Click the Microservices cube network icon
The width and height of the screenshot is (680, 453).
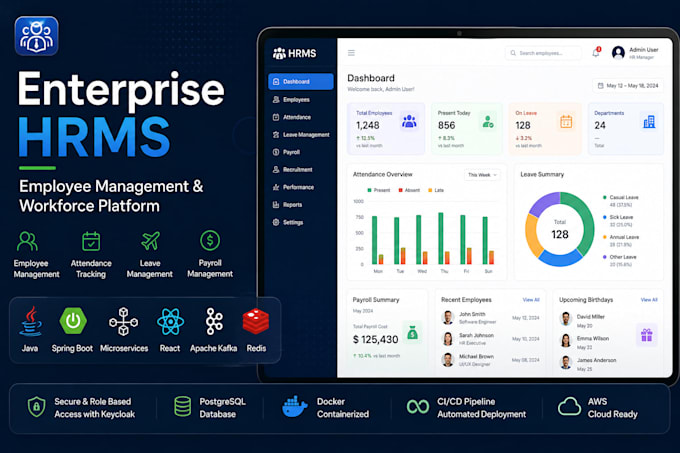pyautogui.click(x=124, y=322)
